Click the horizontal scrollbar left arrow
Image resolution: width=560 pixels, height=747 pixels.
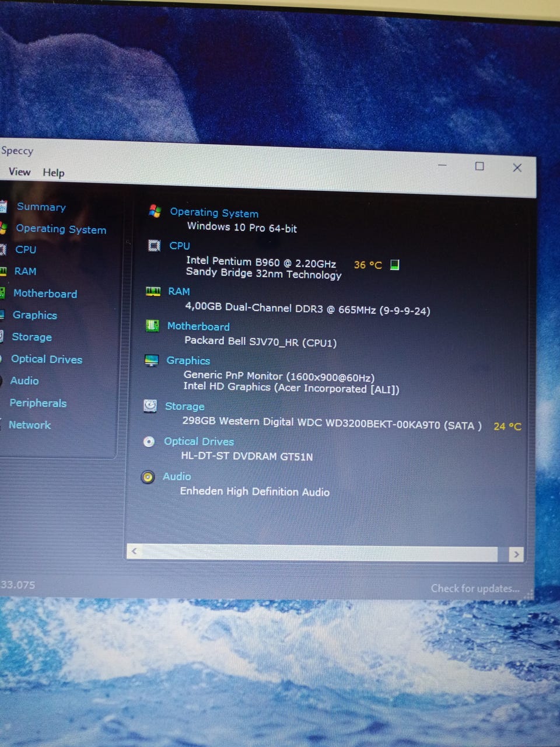pos(134,551)
